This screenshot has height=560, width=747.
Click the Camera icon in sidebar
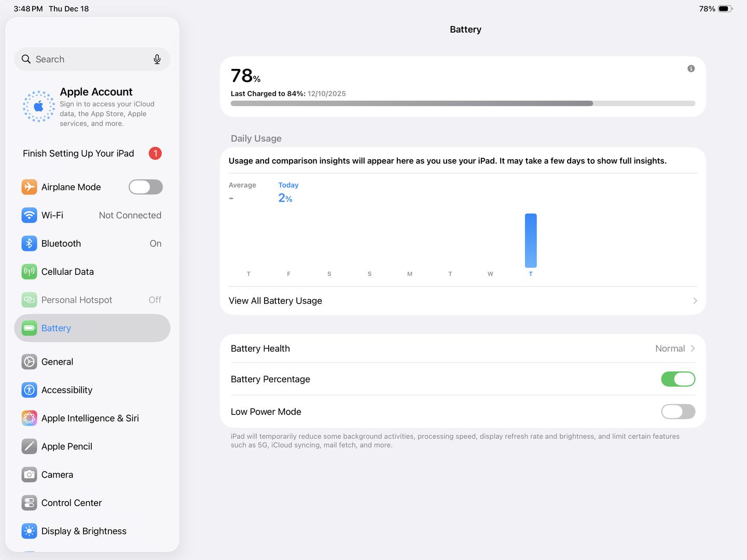29,474
